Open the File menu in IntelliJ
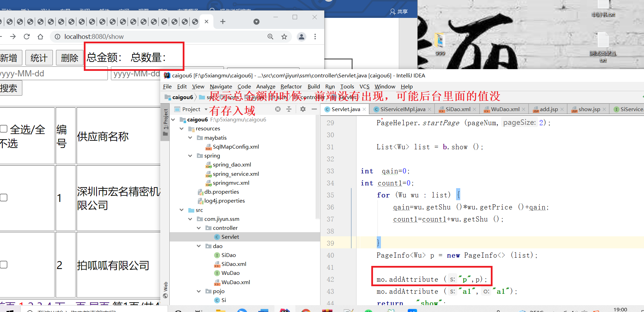The height and width of the screenshot is (312, 644). pos(167,86)
